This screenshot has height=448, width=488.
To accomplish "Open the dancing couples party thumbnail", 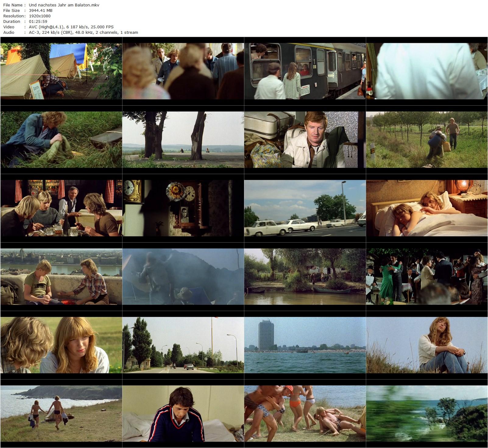I will tap(426, 277).
